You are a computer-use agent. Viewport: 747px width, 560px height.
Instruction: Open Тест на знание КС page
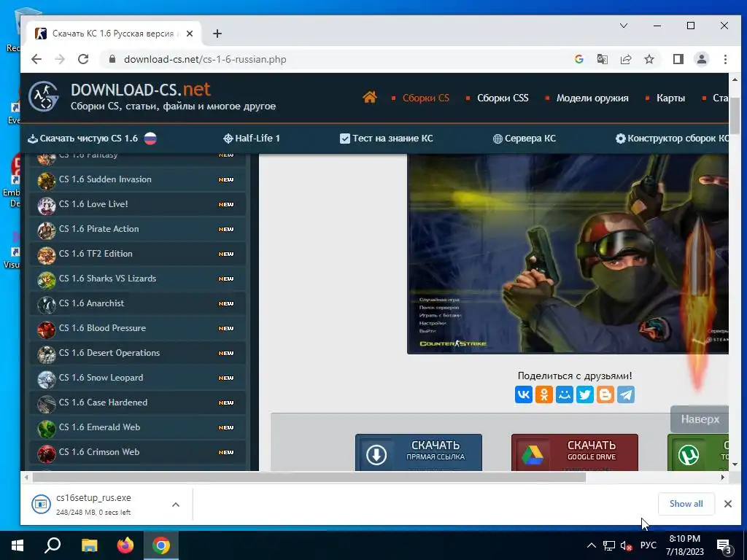[x=387, y=138]
